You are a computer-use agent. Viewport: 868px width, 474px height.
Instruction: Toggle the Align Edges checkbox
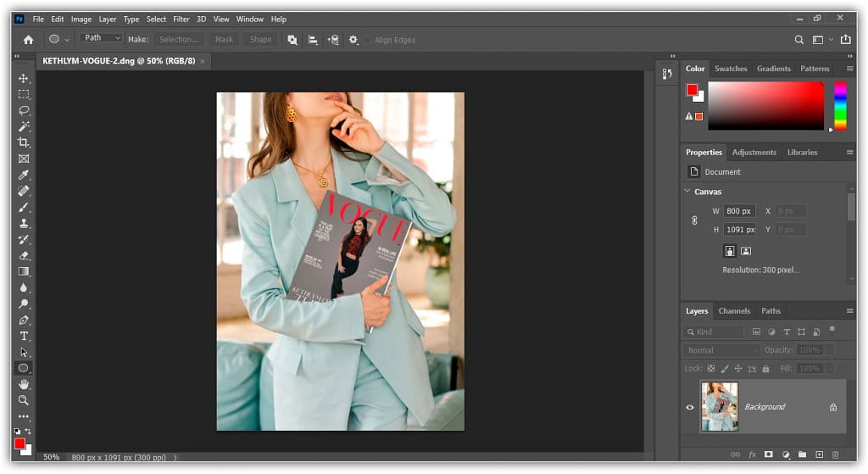point(368,40)
